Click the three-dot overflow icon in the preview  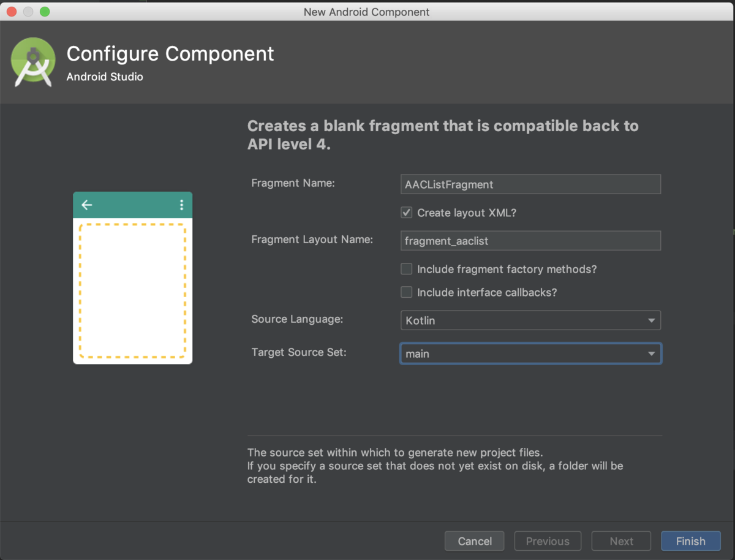point(181,205)
